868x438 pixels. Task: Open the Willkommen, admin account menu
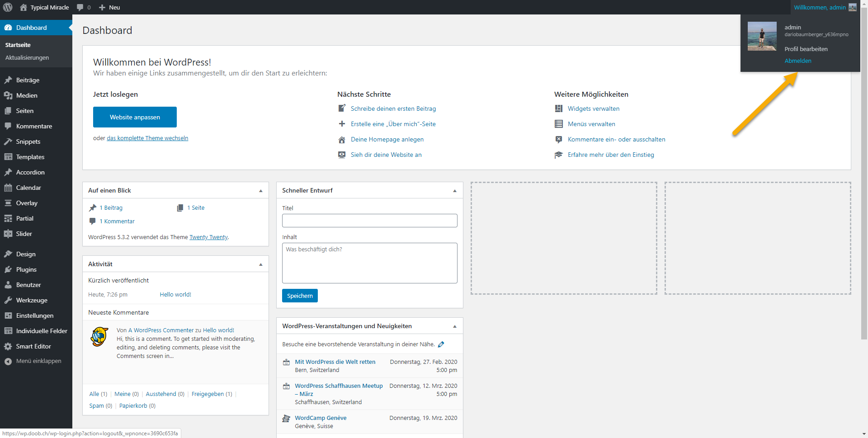(825, 7)
